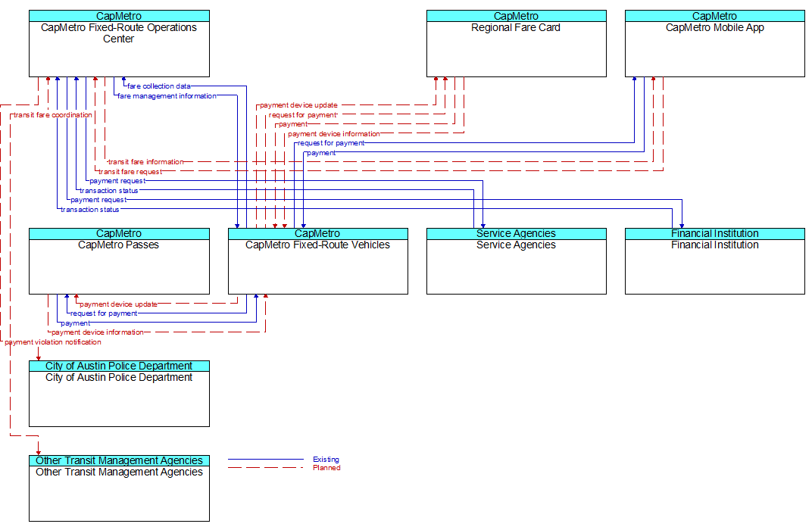This screenshot has width=812, height=530.
Task: Click 'payment device information' label above Fixed-Route Vehicles
Action: pos(334,134)
